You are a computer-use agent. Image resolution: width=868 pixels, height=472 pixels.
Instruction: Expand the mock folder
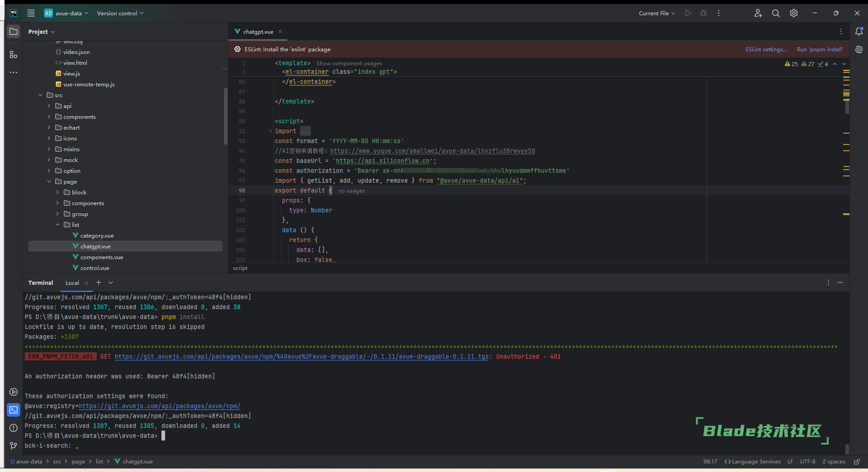pos(49,160)
